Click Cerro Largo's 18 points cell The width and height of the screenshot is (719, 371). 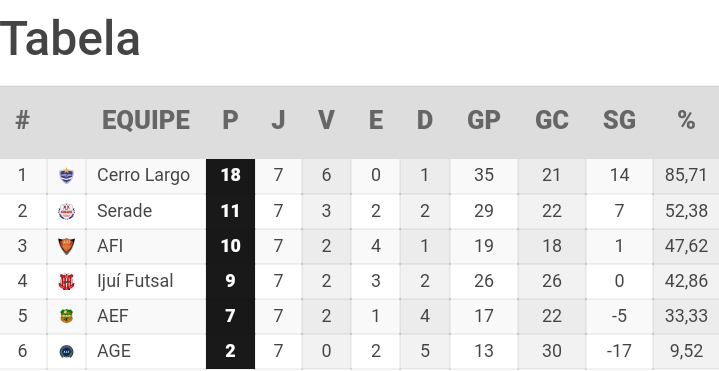(x=231, y=176)
